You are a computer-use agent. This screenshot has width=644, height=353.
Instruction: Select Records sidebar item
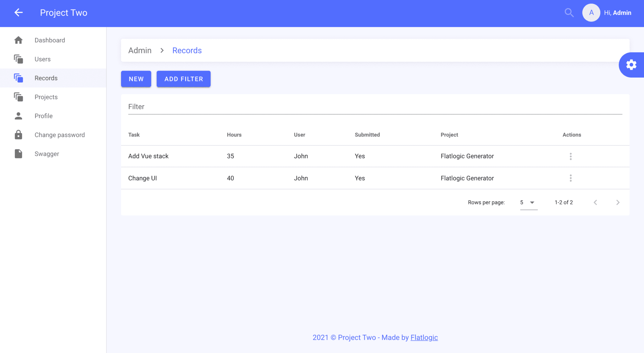46,78
